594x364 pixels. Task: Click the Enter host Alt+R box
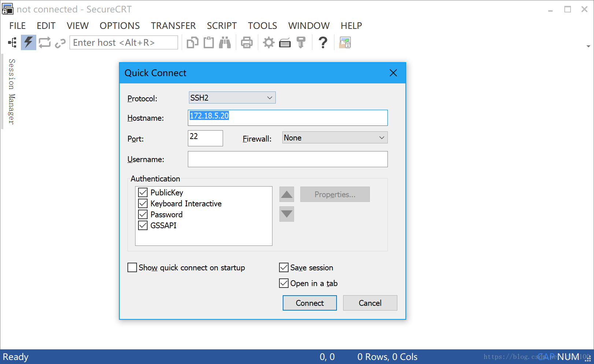124,42
